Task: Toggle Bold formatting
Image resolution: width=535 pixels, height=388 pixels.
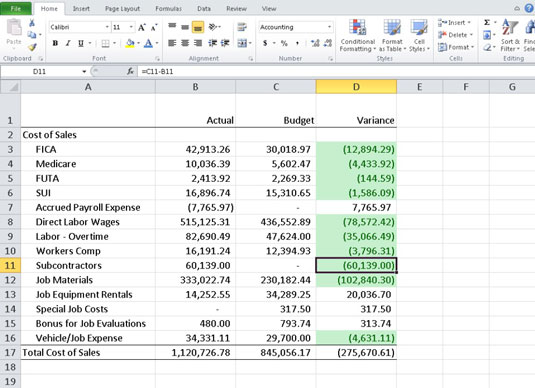Action: [55, 43]
